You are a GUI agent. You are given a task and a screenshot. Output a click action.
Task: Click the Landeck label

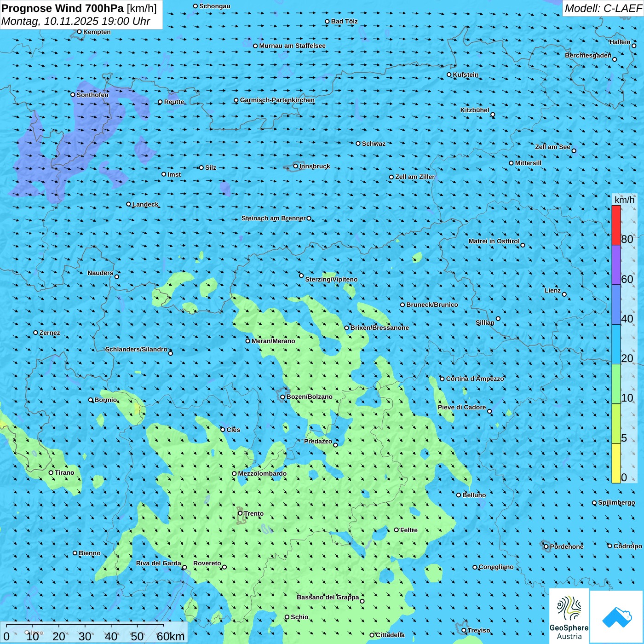pyautogui.click(x=145, y=204)
